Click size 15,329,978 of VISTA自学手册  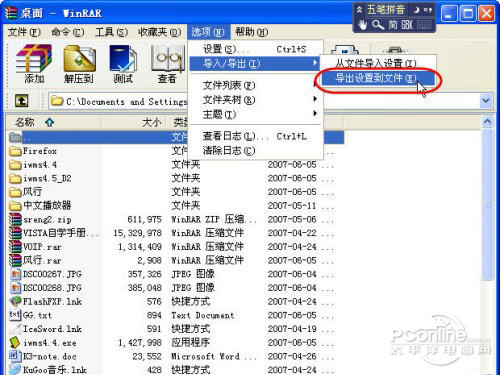pos(137,233)
